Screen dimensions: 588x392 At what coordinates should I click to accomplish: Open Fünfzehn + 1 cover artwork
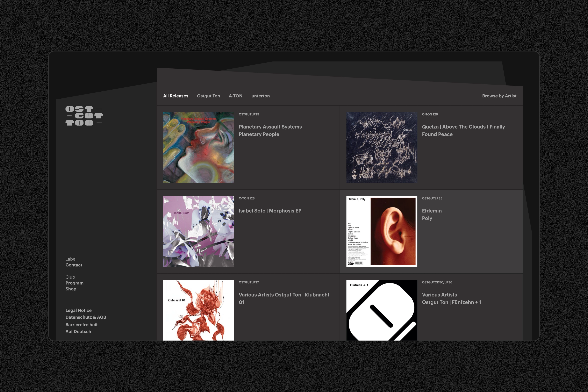point(381,310)
